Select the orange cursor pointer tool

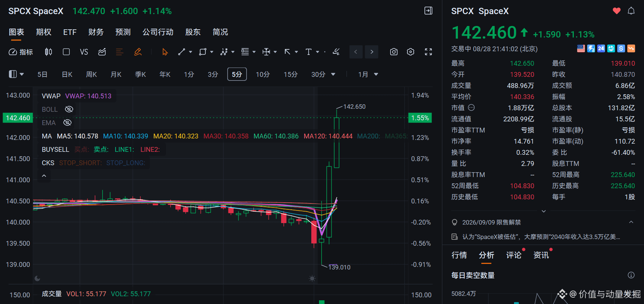click(x=165, y=52)
